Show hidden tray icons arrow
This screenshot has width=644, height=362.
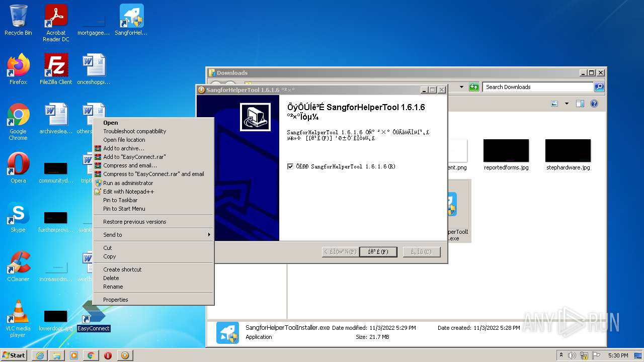coord(561,355)
